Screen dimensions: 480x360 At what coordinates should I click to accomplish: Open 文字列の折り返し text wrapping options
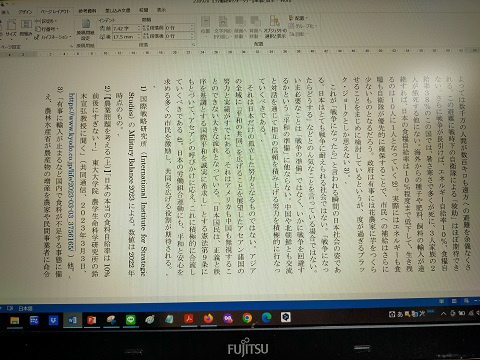tap(223, 26)
